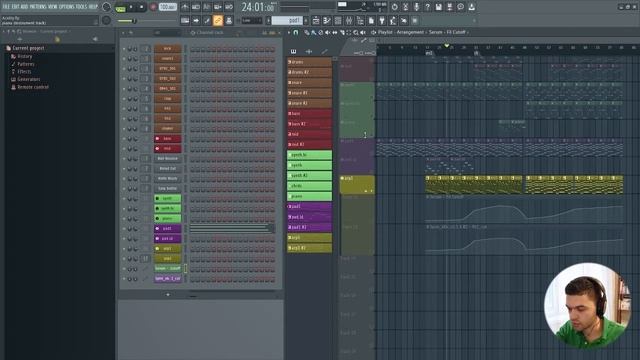
Task: Open the TOOLS menu
Action: (81, 7)
